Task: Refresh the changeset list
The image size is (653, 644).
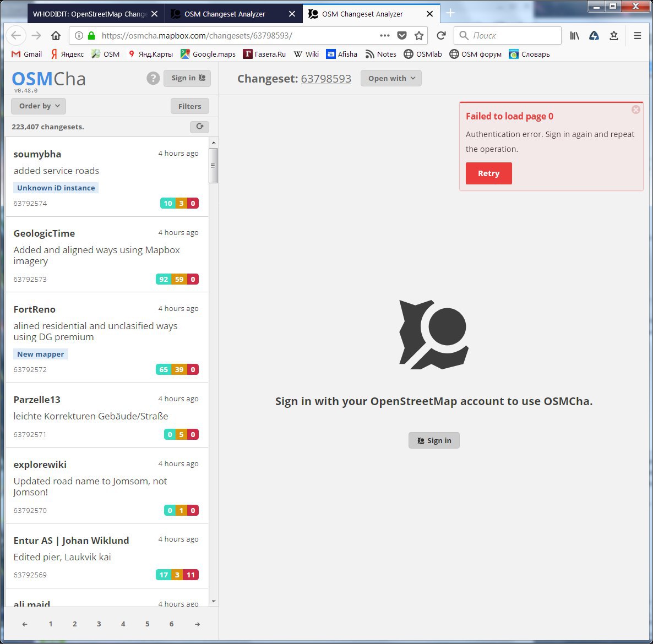Action: 199,127
